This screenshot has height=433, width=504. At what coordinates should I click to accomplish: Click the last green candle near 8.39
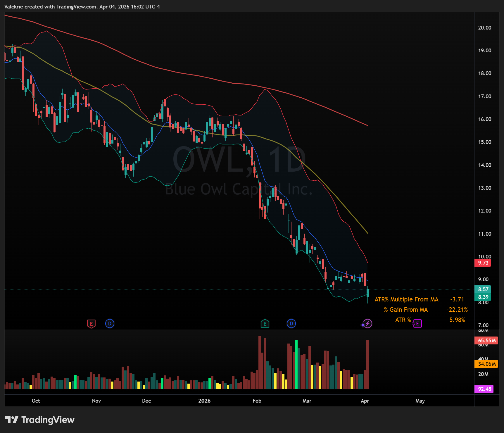(367, 293)
